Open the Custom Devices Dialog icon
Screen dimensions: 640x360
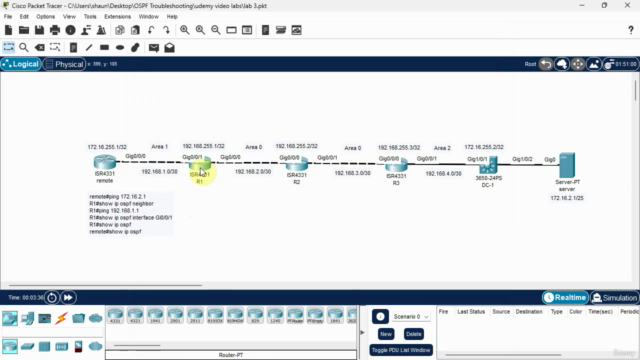point(247,30)
